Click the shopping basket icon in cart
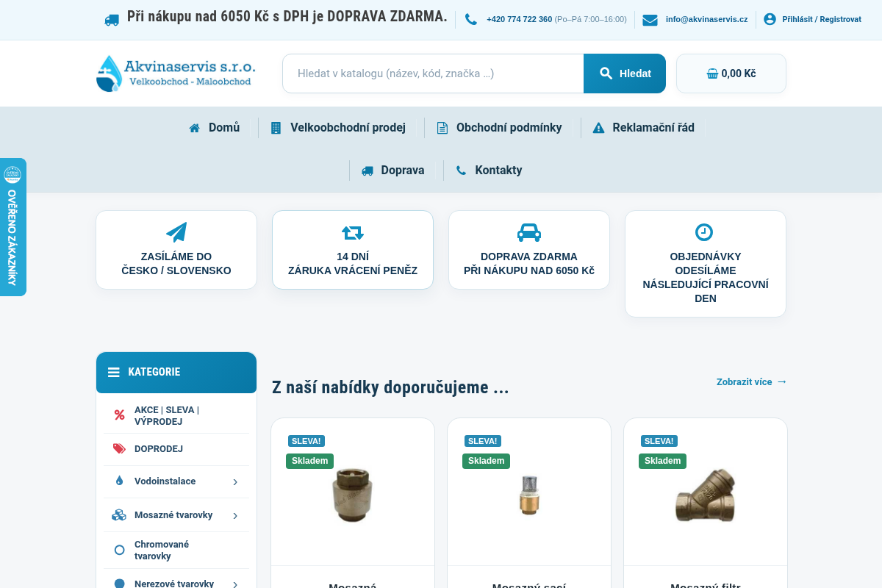 click(712, 73)
